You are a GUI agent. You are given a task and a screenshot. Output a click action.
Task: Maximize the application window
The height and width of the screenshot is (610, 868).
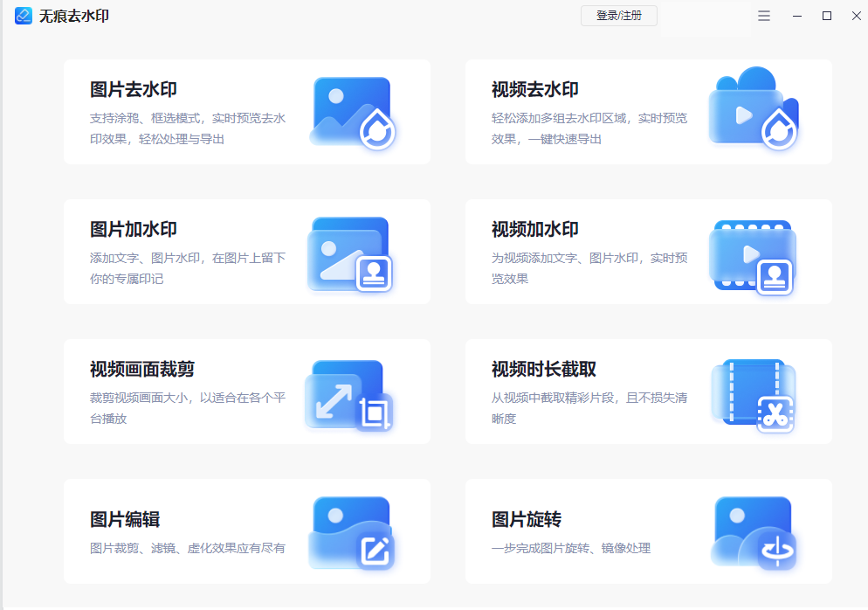tap(827, 16)
